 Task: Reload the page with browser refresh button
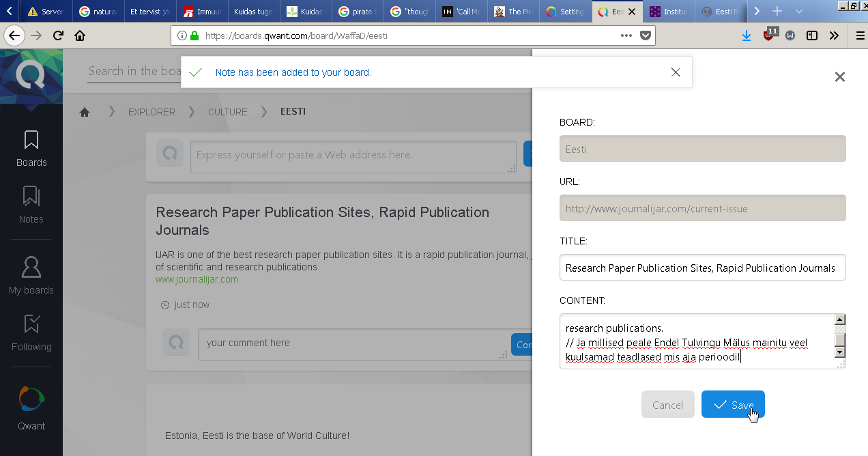click(59, 35)
